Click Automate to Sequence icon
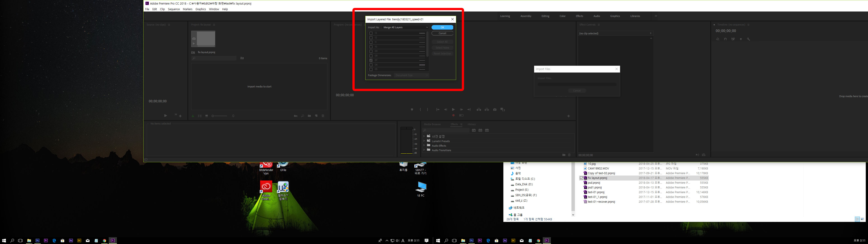 click(x=295, y=116)
